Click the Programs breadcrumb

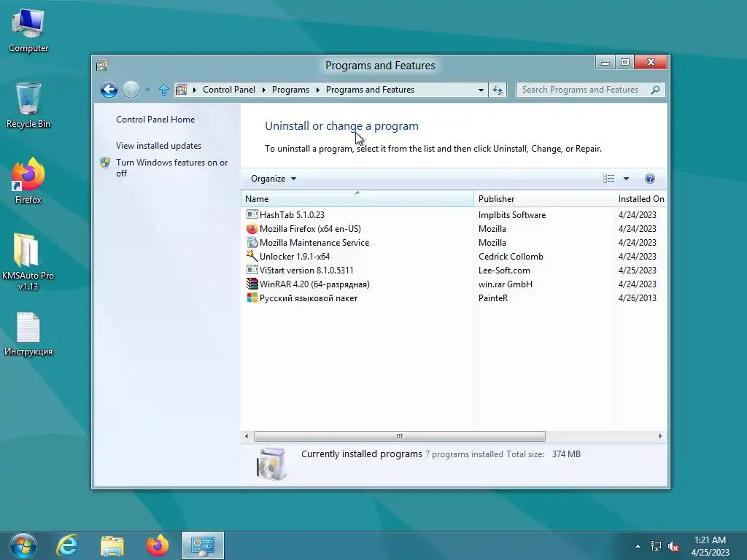point(290,90)
